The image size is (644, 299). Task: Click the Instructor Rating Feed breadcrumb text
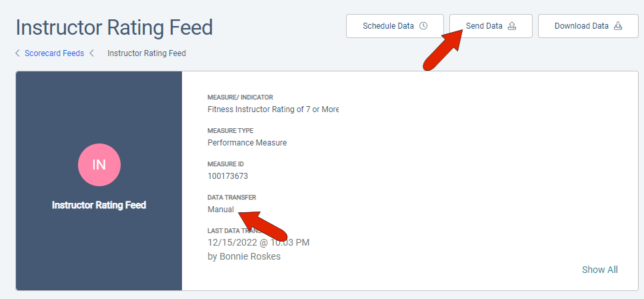(x=147, y=53)
